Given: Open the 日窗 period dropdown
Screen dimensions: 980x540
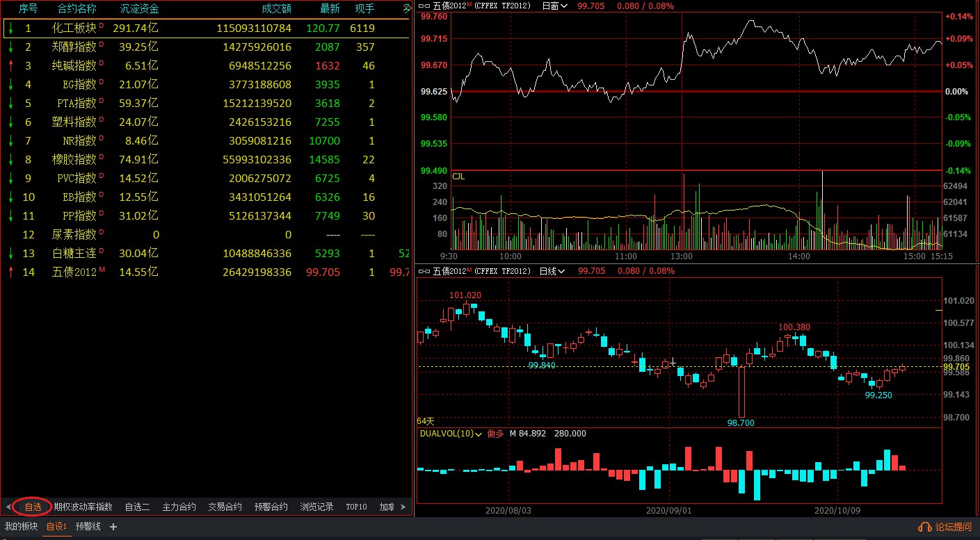Looking at the screenshot, I should 554,6.
